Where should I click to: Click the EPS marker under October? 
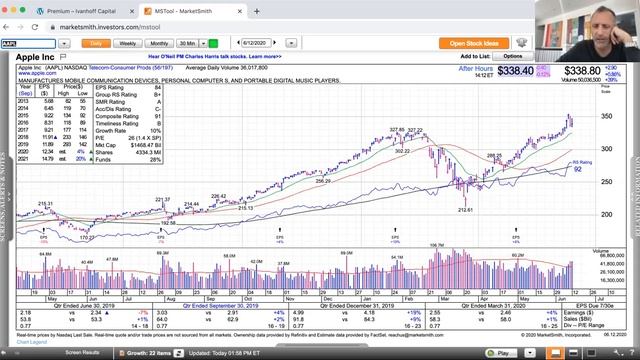click(x=280, y=231)
